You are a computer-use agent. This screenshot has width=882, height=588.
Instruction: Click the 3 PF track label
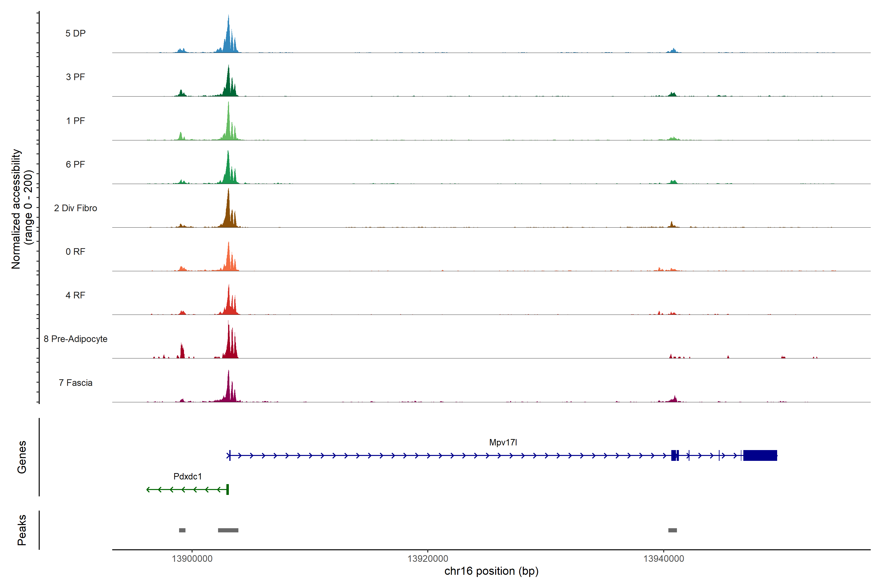tap(75, 77)
